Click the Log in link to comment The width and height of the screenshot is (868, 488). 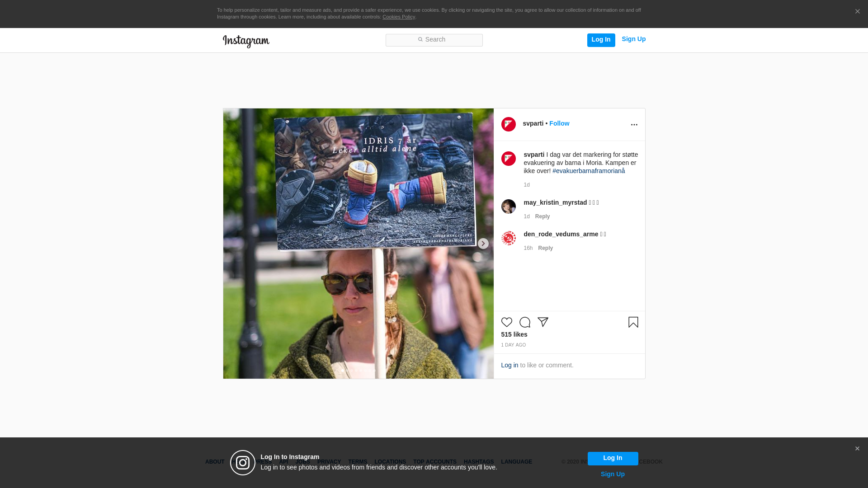(x=509, y=365)
